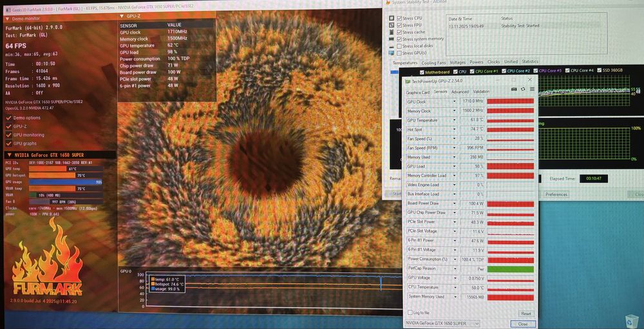Screen dimensions: 644x329
Task: Click the Stress cache icon in AIDA64
Action: [392, 32]
